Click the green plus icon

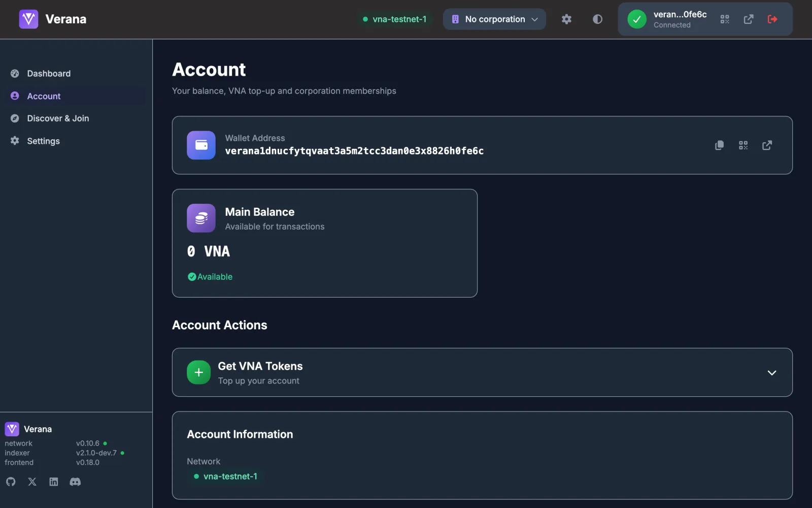198,372
